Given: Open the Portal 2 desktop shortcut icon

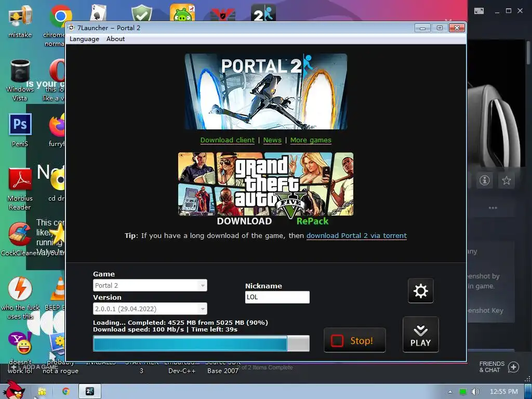Looking at the screenshot, I should pos(263,13).
